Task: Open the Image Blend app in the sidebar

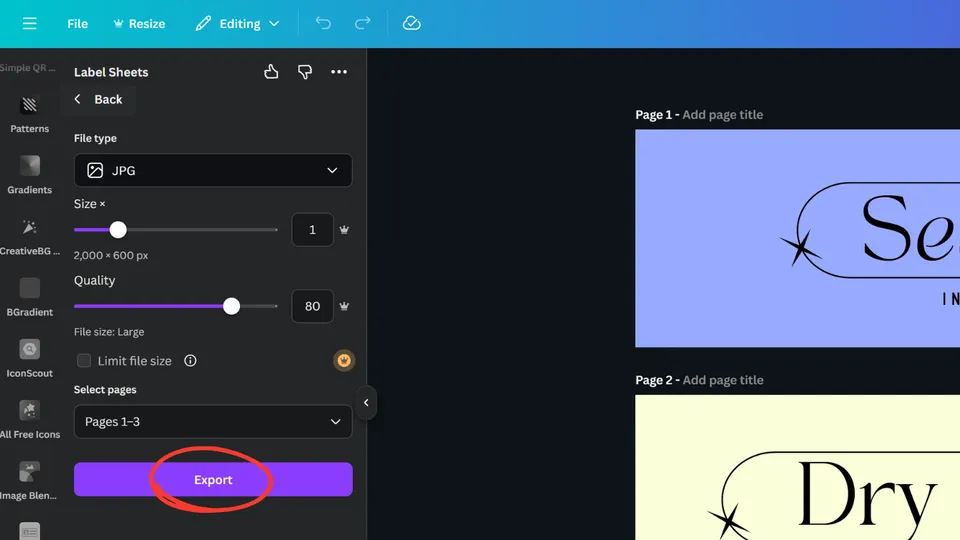Action: click(x=29, y=481)
